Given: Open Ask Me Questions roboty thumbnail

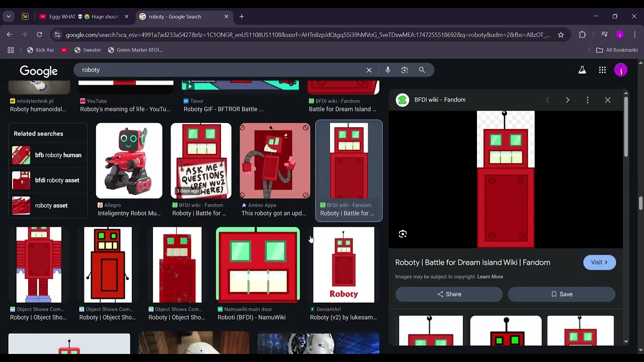Looking at the screenshot, I should (201, 161).
